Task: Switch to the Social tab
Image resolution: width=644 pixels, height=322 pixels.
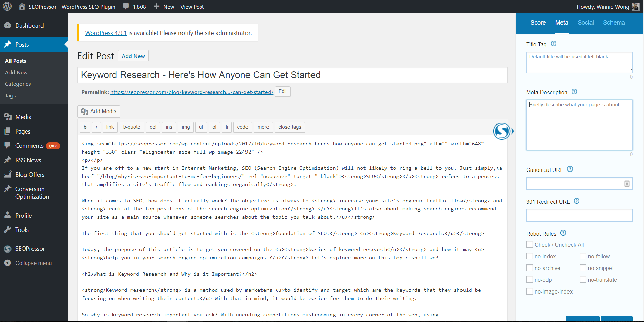Action: 586,23
